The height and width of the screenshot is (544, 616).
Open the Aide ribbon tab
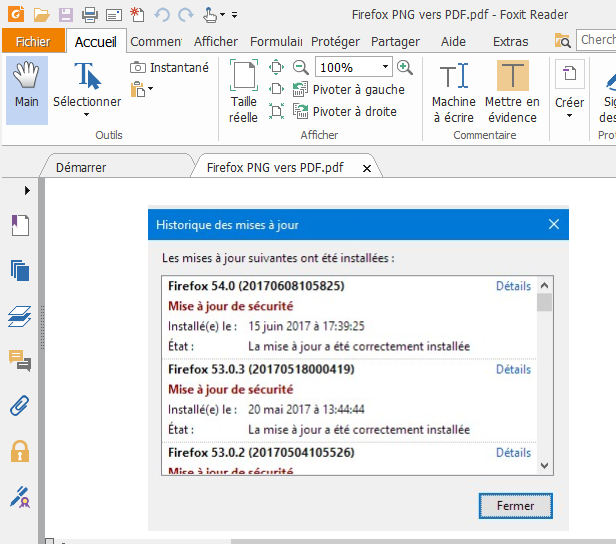click(453, 42)
